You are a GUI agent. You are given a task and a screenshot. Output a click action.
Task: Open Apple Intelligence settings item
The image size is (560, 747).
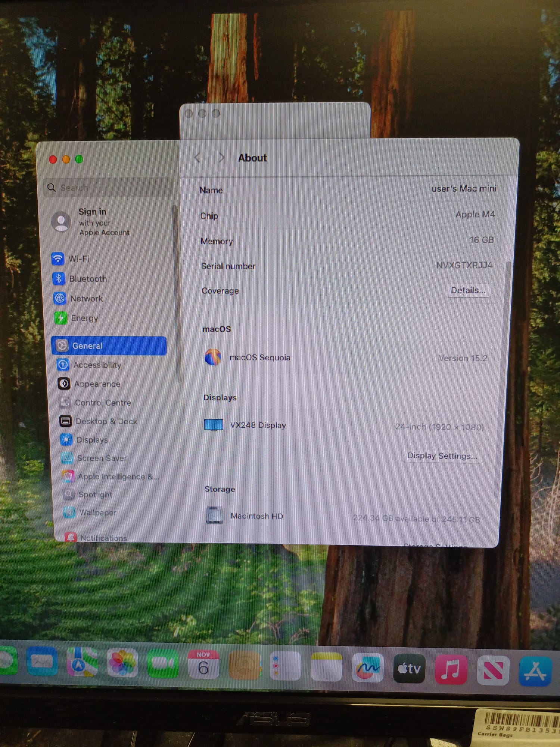point(118,477)
